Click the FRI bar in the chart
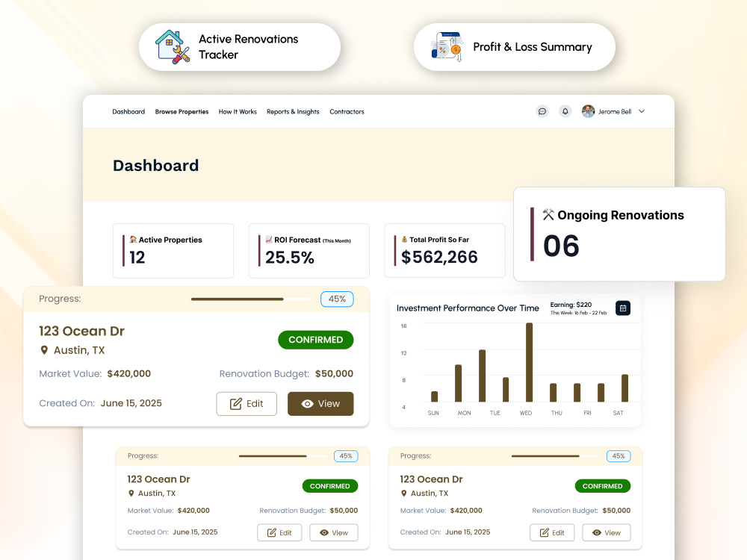 tap(577, 393)
